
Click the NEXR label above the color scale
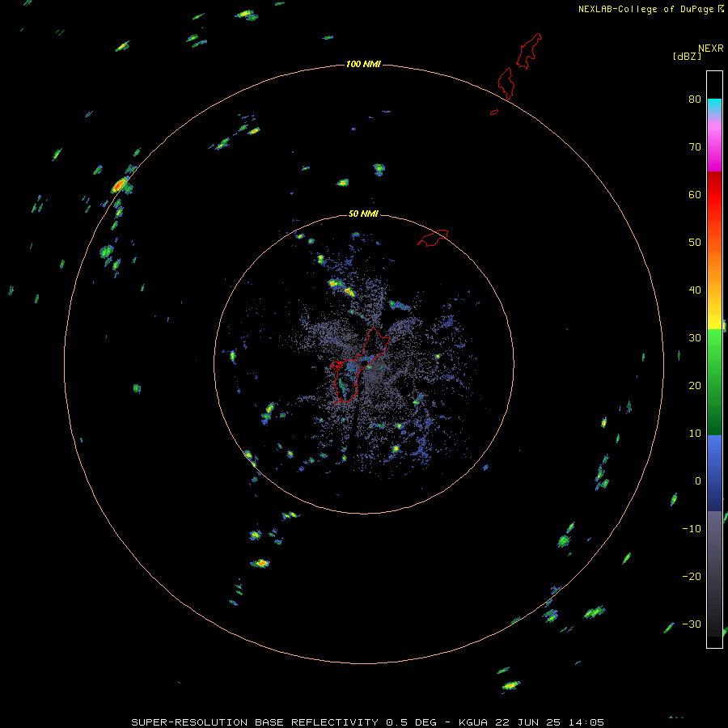(711, 49)
